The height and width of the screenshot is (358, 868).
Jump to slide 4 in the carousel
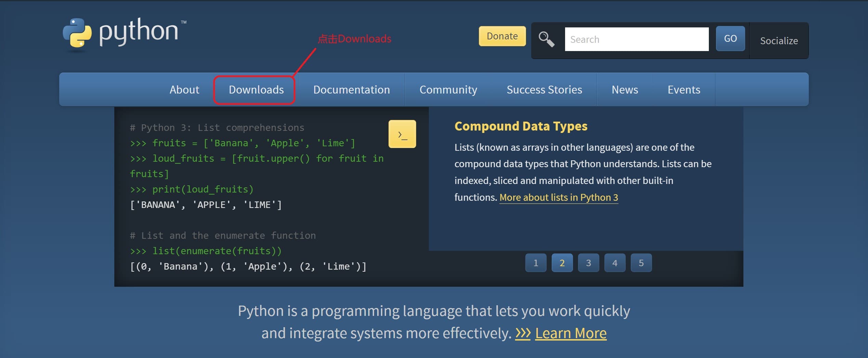615,263
